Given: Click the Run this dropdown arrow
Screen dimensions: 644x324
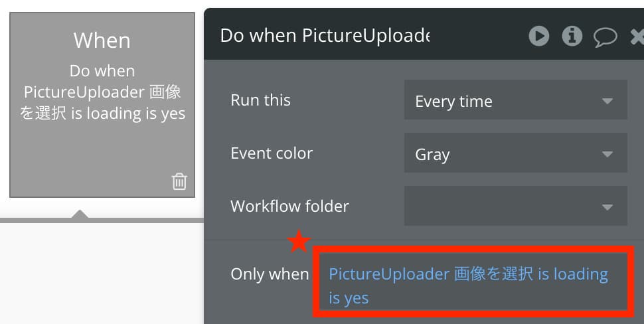Looking at the screenshot, I should coord(607,101).
